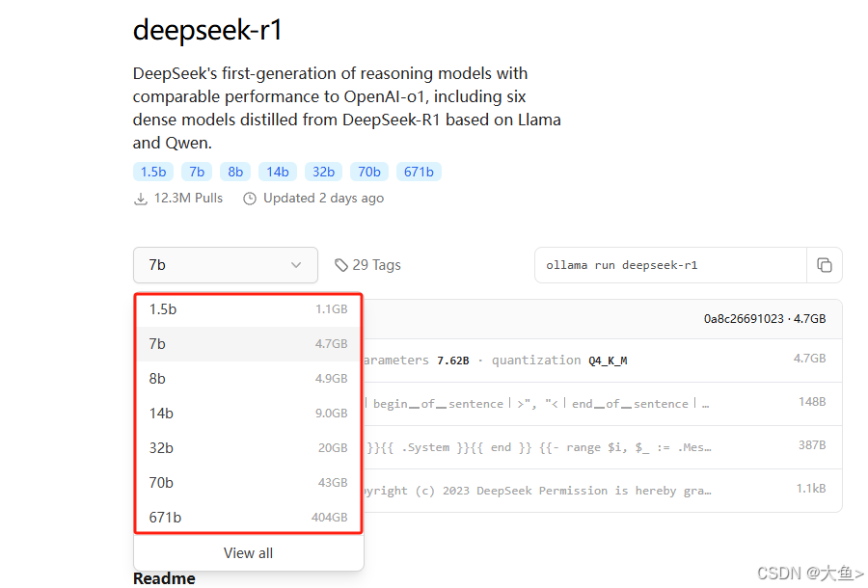Click the ollama run deepseek-r1 command field
Screen dimensions: 868x588
pos(670,265)
